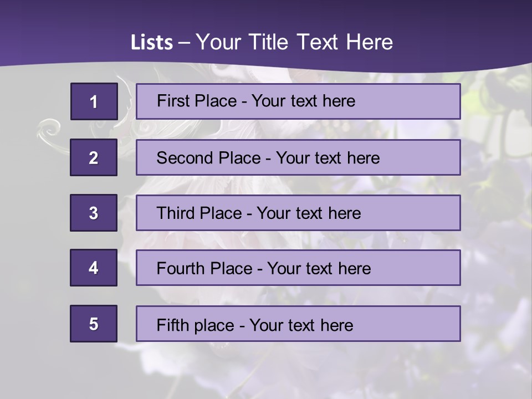This screenshot has width=532, height=399.
Task: Select the Fourth Place text bar
Action: coord(298,268)
